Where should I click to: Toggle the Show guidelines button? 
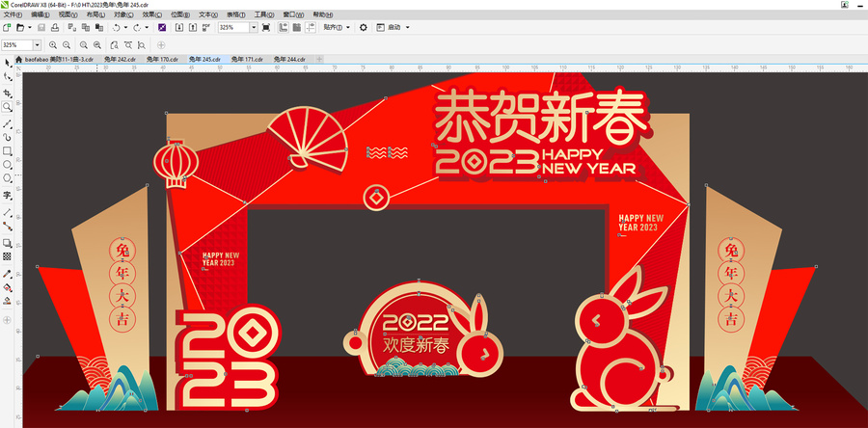[x=310, y=27]
